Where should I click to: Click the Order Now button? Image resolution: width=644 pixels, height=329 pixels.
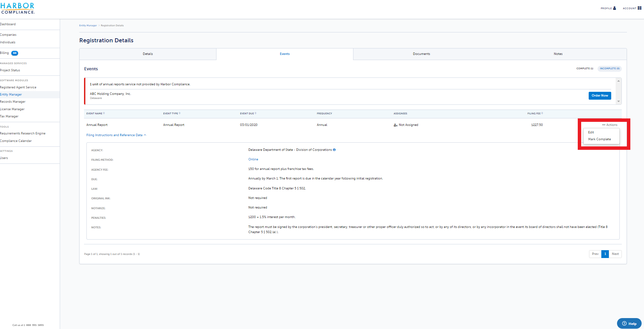click(600, 96)
